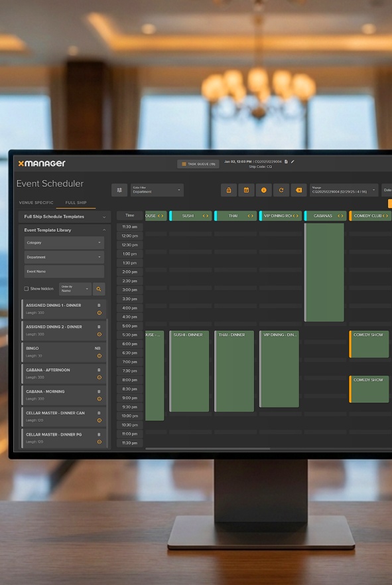Select the Cabana - Afternoon template row
This screenshot has height=585, width=392.
pyautogui.click(x=64, y=373)
